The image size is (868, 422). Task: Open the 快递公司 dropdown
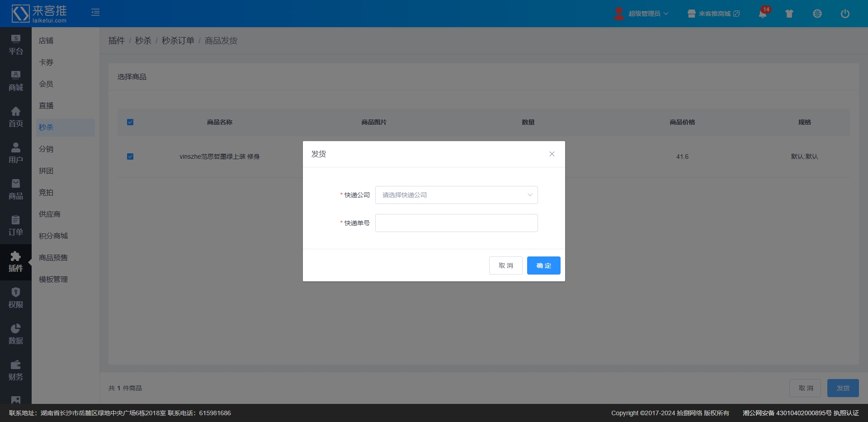tap(456, 195)
